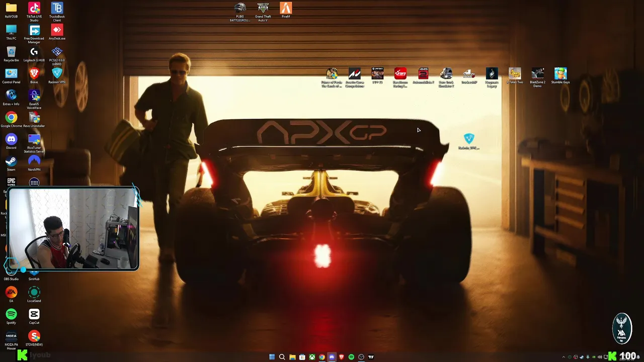Open the F1 game desktop icon

pyautogui.click(x=377, y=76)
